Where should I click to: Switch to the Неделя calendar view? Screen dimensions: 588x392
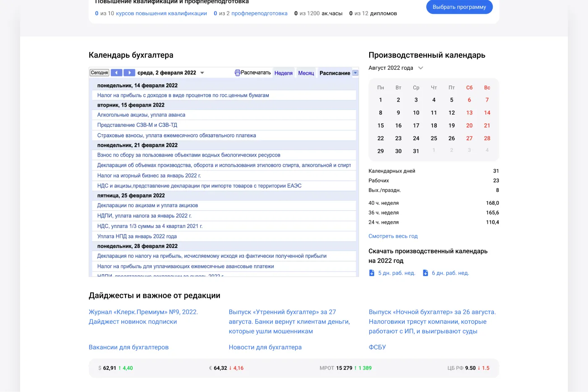point(283,73)
